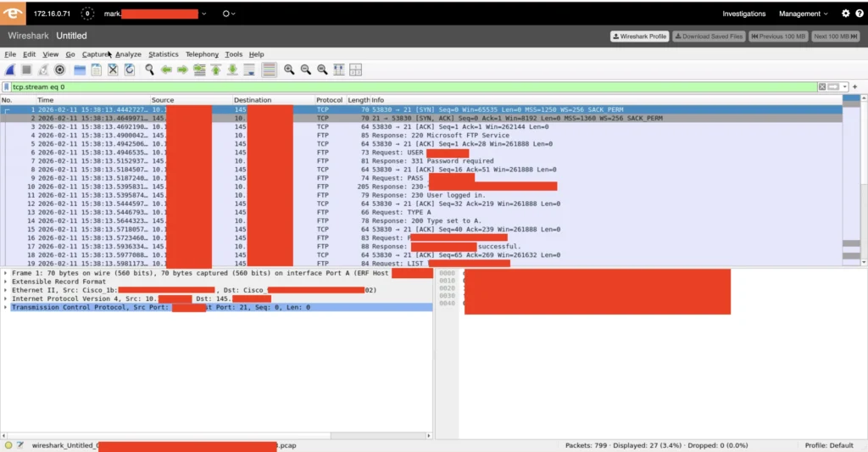The image size is (868, 452).
Task: Click Download Saved Files button
Action: click(709, 36)
